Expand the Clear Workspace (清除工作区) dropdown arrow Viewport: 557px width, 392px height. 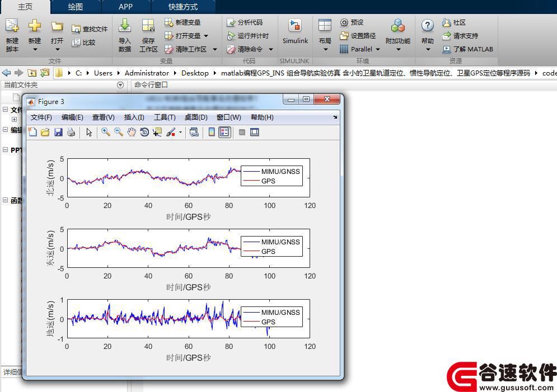click(214, 49)
